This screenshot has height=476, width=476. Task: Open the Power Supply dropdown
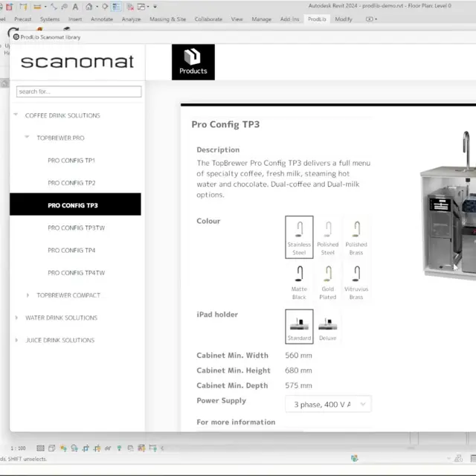click(x=328, y=404)
